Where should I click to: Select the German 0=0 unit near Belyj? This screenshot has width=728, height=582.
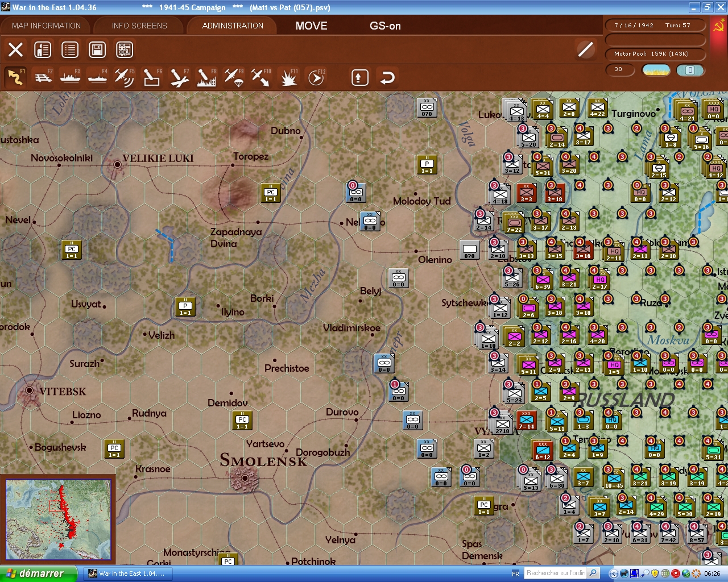point(399,278)
